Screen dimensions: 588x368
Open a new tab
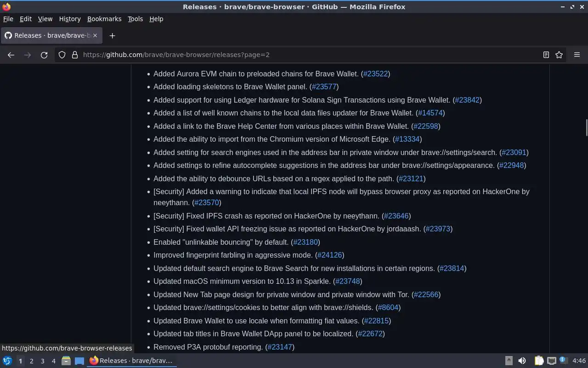coord(112,35)
